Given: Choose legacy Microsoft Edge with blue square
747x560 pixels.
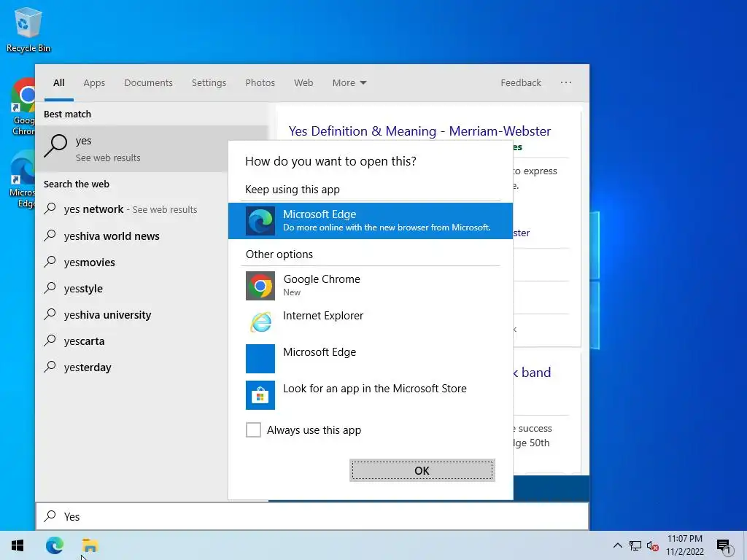Looking at the screenshot, I should (370, 358).
